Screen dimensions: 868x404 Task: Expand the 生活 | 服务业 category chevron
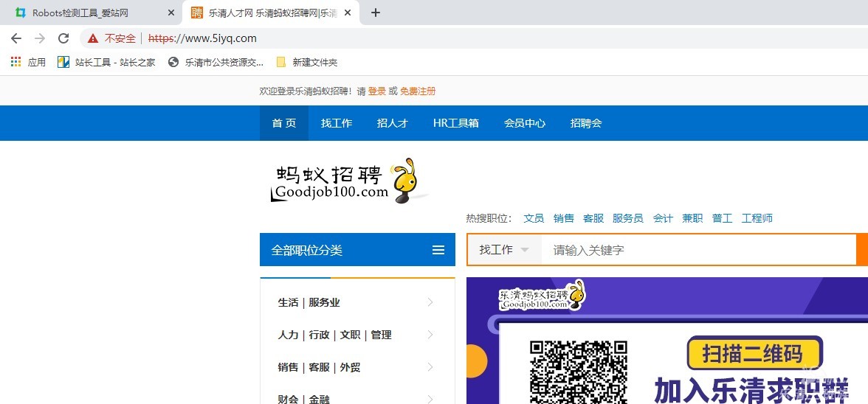coord(430,302)
